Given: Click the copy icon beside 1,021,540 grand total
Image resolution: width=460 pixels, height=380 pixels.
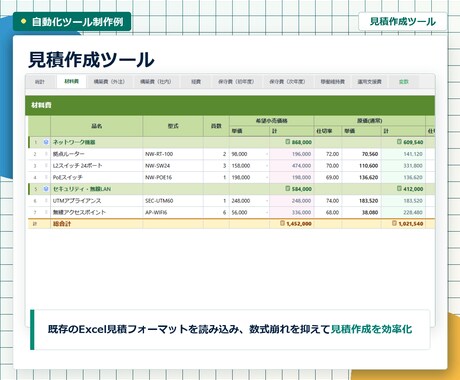Looking at the screenshot, I should [x=394, y=223].
